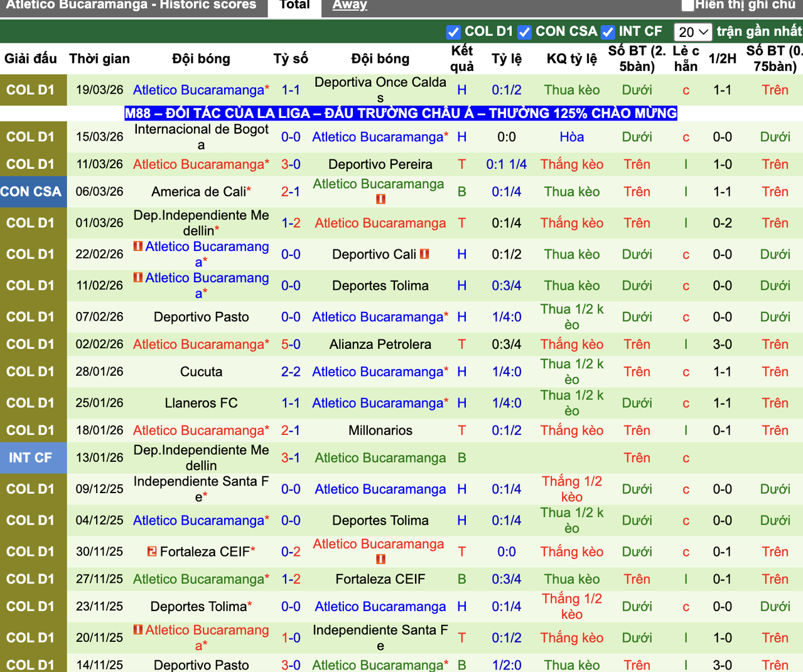This screenshot has width=803, height=672.
Task: Open the M88 La Liga promotion banner link
Action: pyautogui.click(x=401, y=113)
